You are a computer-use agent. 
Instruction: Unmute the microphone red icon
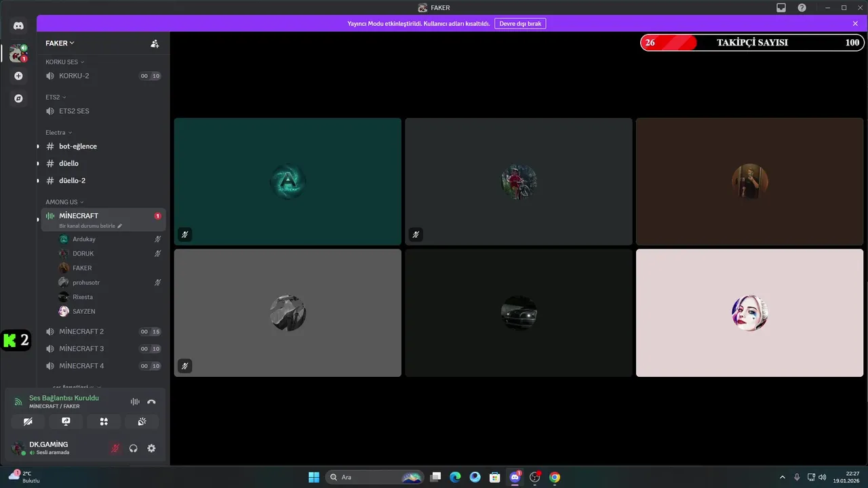tap(115, 448)
